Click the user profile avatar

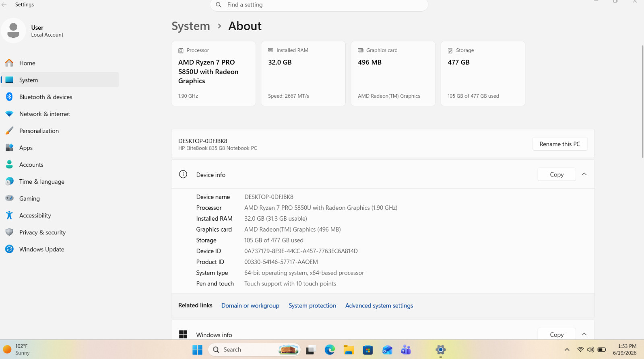(x=13, y=31)
